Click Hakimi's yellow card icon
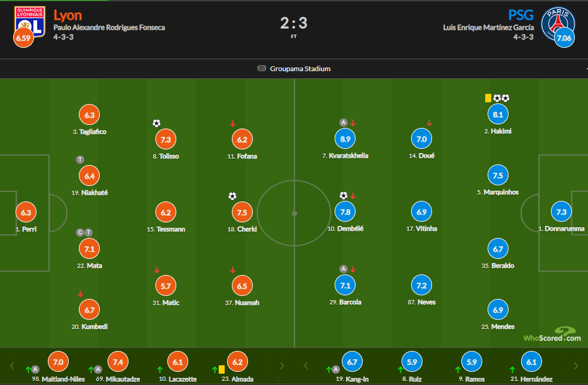Image resolution: width=588 pixels, height=385 pixels. (488, 98)
